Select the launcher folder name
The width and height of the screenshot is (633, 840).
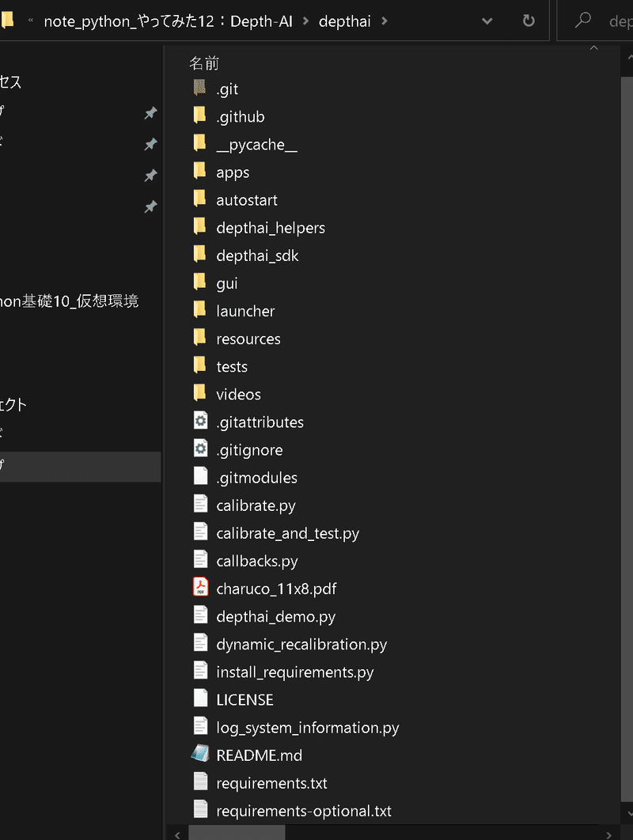245,312
